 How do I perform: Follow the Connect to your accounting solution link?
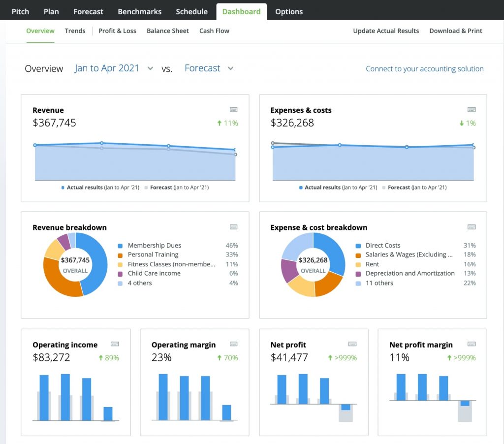tap(425, 69)
